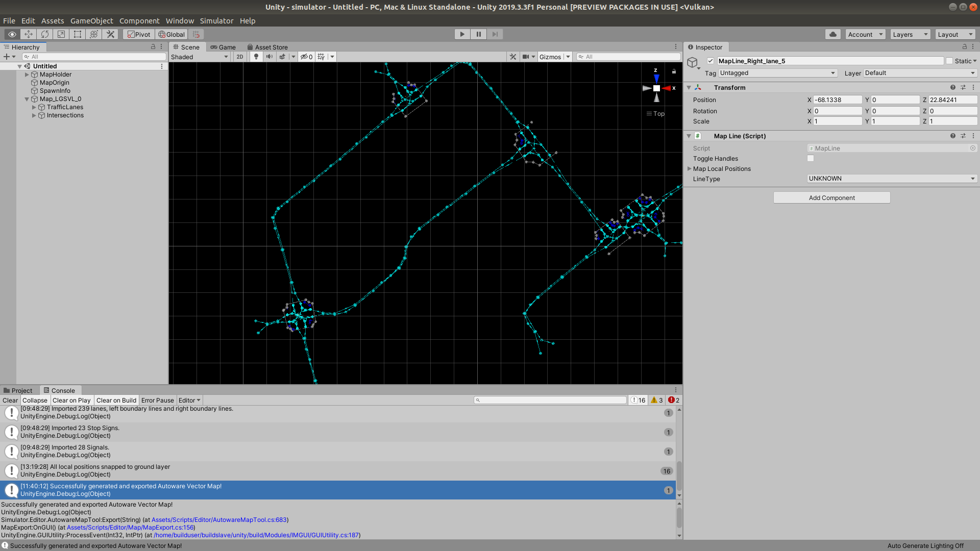
Task: Open Transform presets icon
Action: 963,87
